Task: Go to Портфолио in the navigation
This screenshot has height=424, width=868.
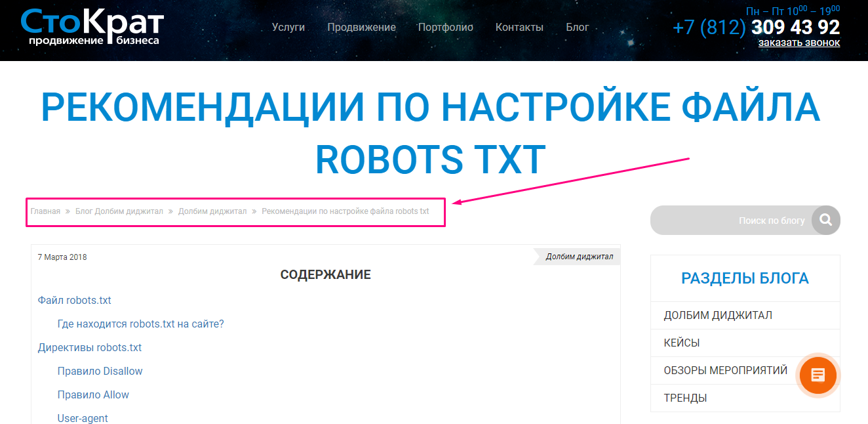Action: (x=445, y=27)
